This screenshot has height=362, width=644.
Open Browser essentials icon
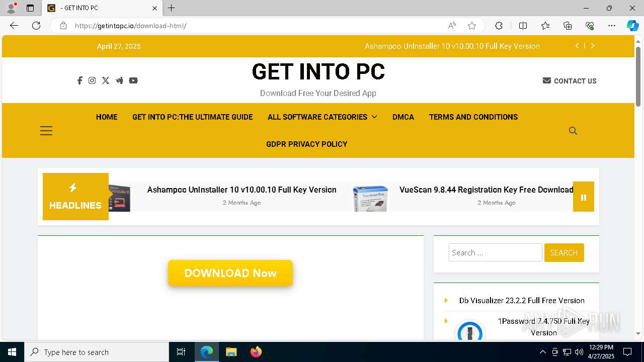point(590,26)
